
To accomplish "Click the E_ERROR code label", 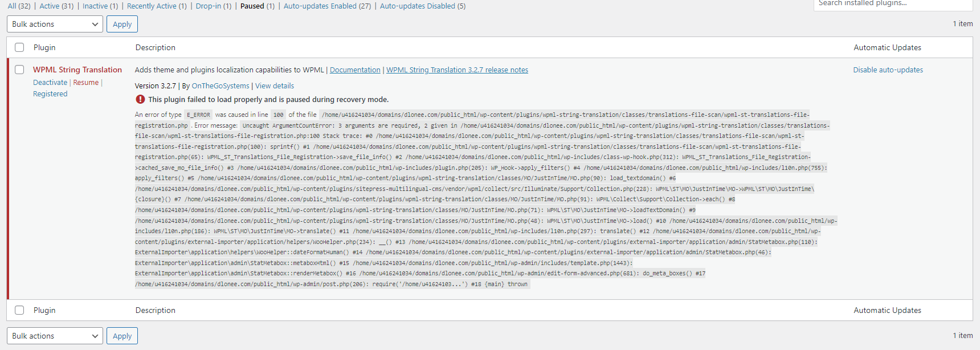I will click(x=198, y=115).
